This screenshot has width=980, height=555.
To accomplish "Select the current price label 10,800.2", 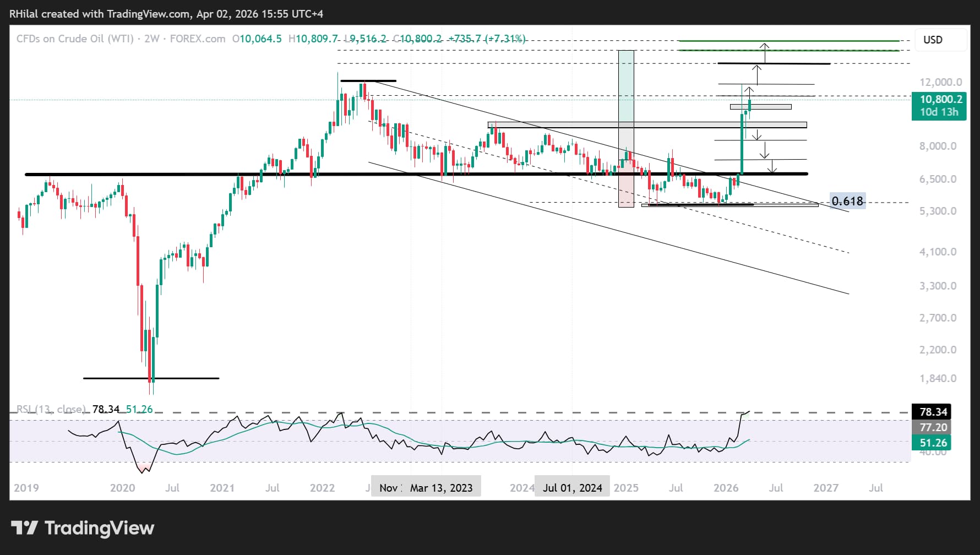I will pos(940,99).
